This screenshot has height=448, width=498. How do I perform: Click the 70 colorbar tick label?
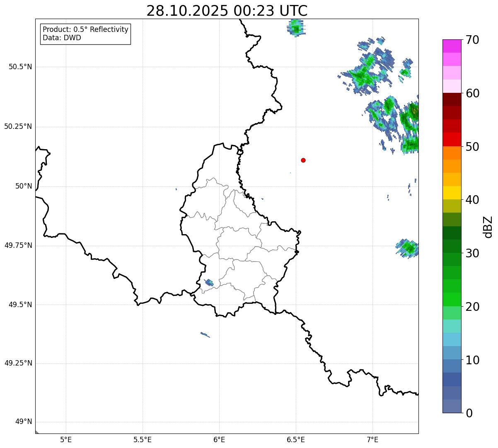(472, 40)
